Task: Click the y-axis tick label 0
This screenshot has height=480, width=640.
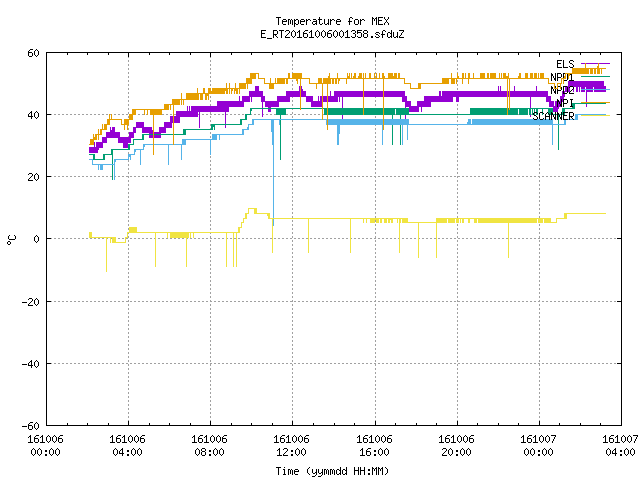Action: click(x=36, y=239)
